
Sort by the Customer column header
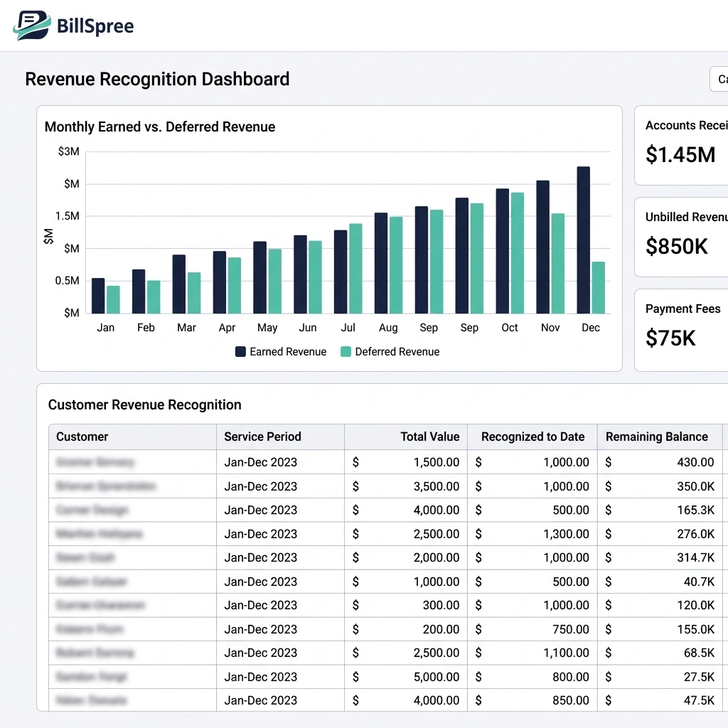tap(132, 437)
